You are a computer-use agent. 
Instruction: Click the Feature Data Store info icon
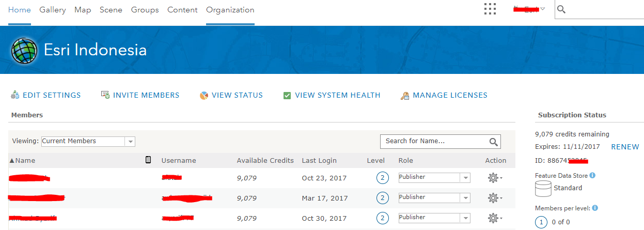[x=592, y=176]
